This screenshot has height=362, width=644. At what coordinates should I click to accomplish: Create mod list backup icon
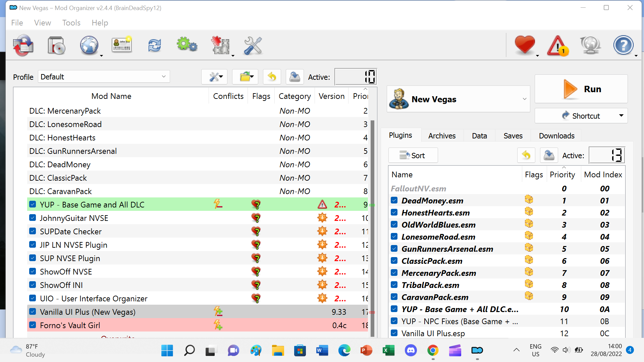pos(295,77)
